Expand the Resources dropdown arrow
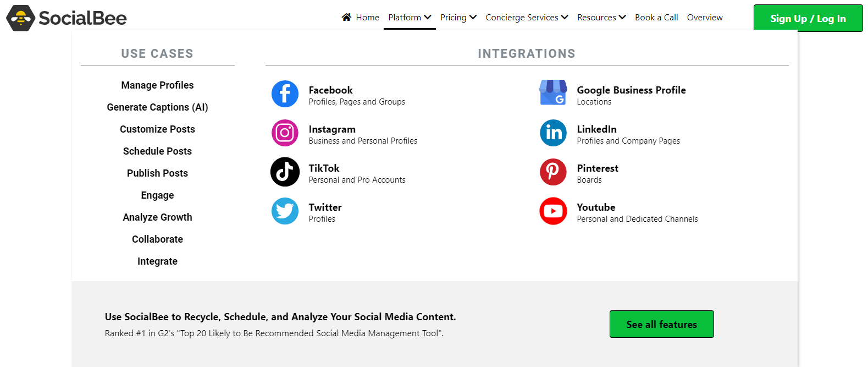Viewport: 868px width, 367px height. 622,17
